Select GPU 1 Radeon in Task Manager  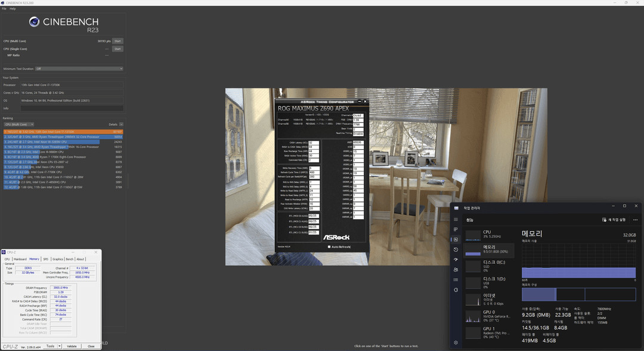(x=489, y=332)
